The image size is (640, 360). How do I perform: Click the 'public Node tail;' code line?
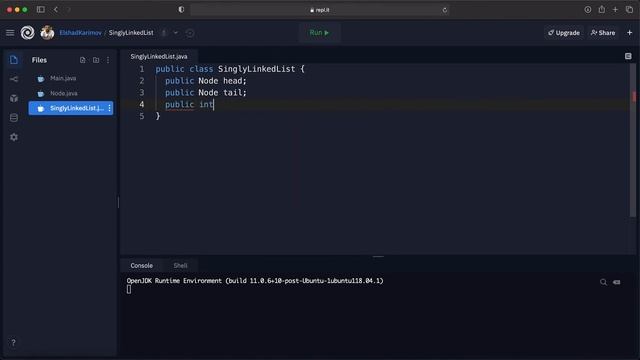[206, 93]
